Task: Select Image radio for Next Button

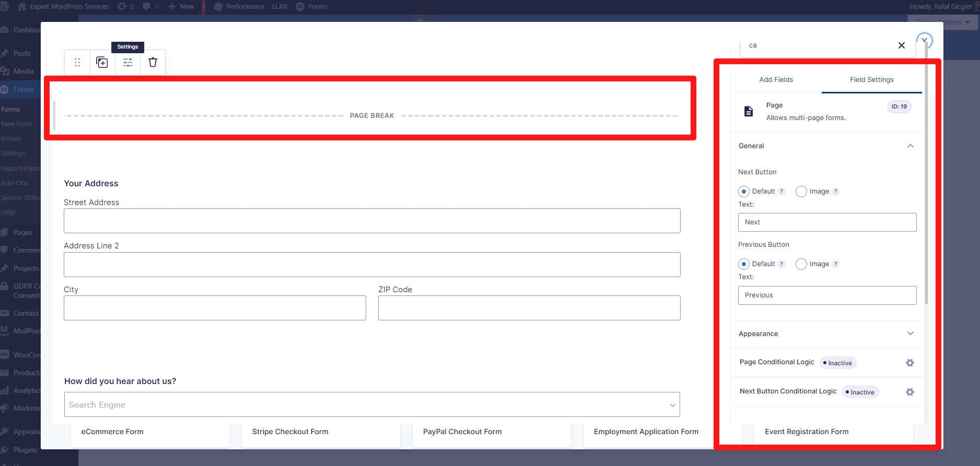Action: point(801,192)
